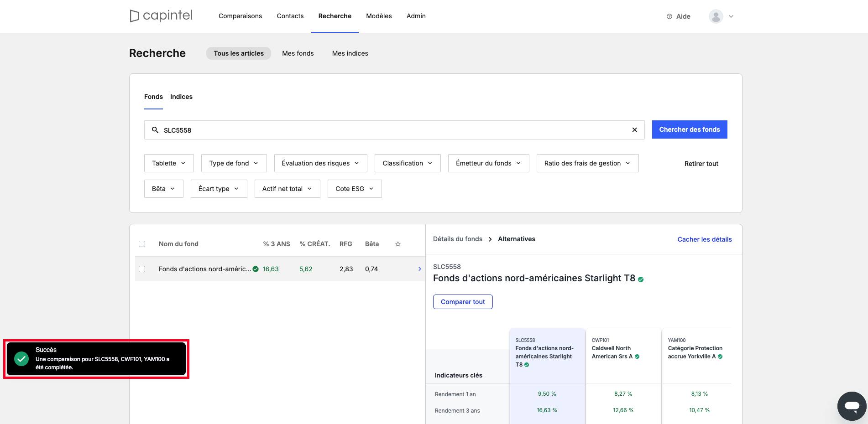
Task: Open the Modèles menu item
Action: [379, 16]
